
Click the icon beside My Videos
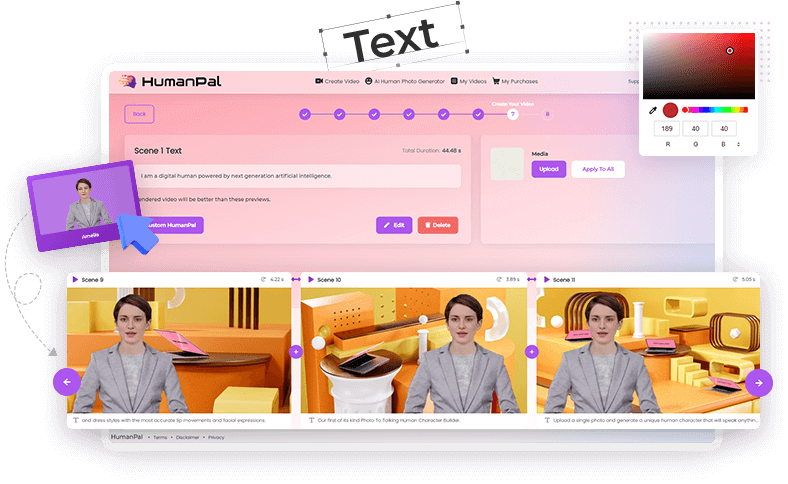pyautogui.click(x=454, y=81)
